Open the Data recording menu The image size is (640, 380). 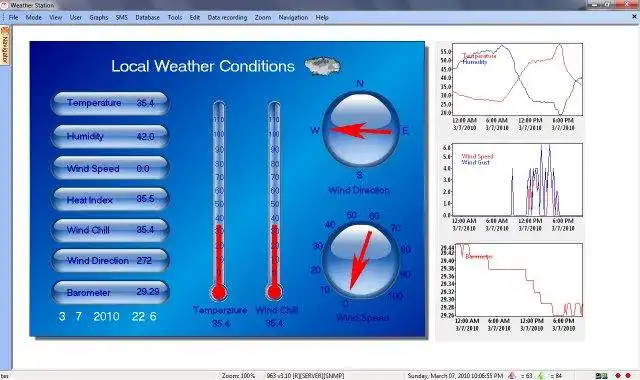point(227,18)
